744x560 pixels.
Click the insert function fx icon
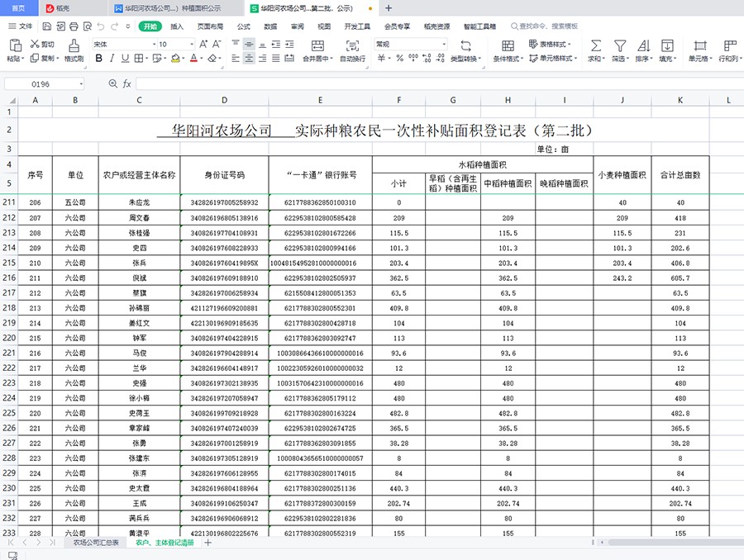(127, 84)
